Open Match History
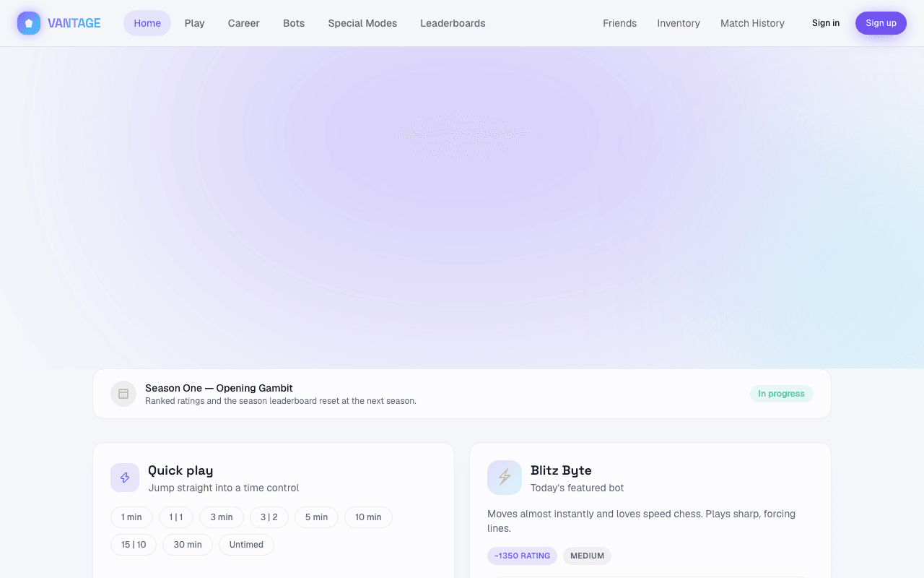The image size is (924, 578). coord(752,23)
